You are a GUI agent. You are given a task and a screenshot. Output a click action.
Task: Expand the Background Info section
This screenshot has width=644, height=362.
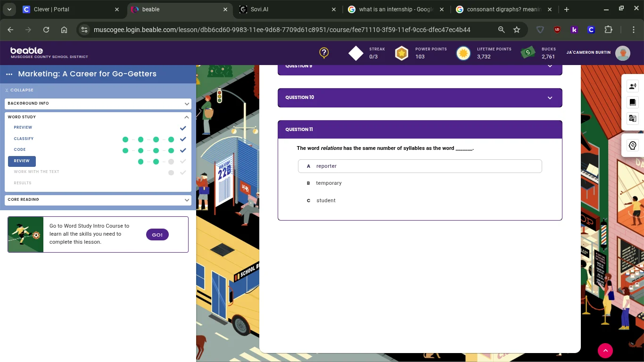pos(98,103)
